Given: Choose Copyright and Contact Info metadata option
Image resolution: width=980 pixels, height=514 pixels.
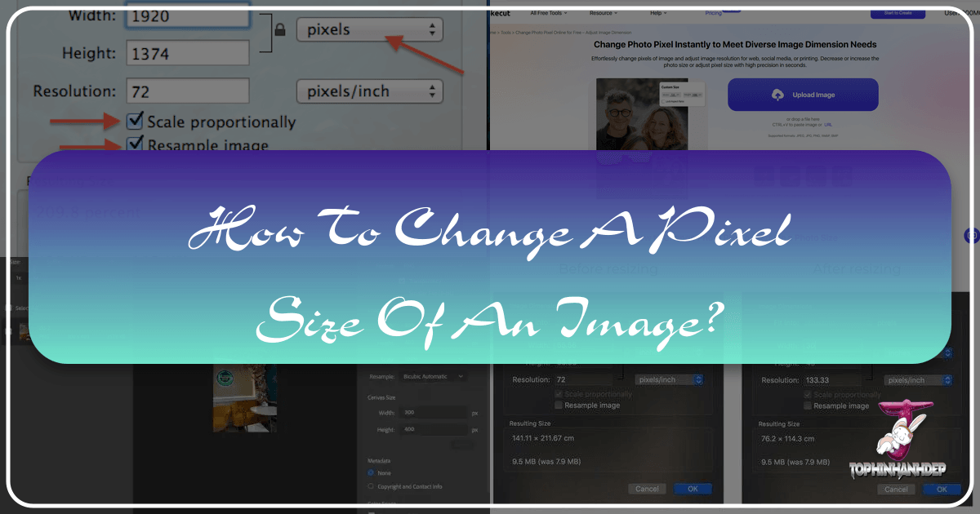Looking at the screenshot, I should pyautogui.click(x=372, y=486).
